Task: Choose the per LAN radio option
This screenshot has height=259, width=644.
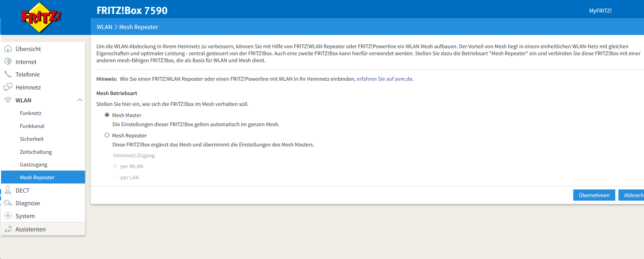Action: 115,177
